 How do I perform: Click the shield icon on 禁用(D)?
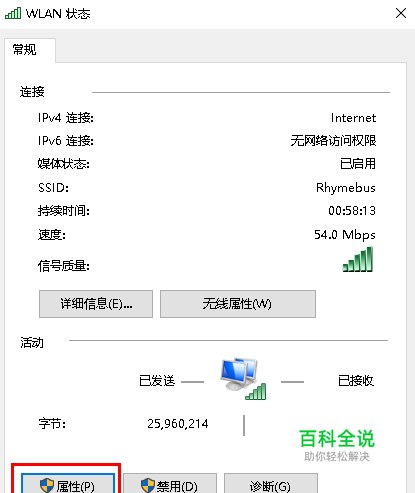click(x=148, y=485)
